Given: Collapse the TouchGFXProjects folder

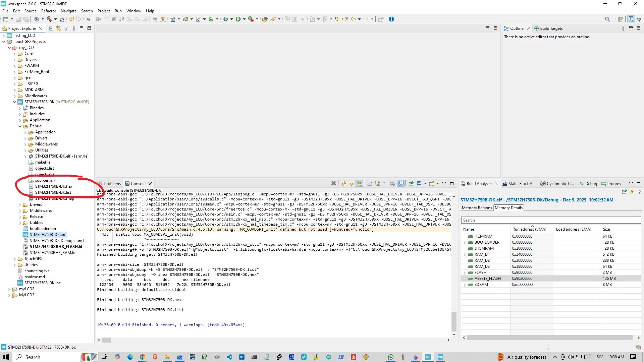Looking at the screenshot, I should pyautogui.click(x=4, y=42).
